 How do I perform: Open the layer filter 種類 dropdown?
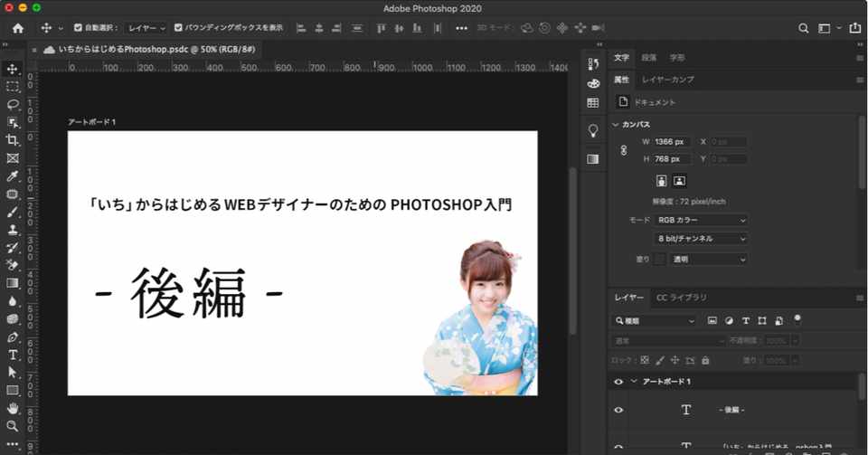[x=654, y=321]
